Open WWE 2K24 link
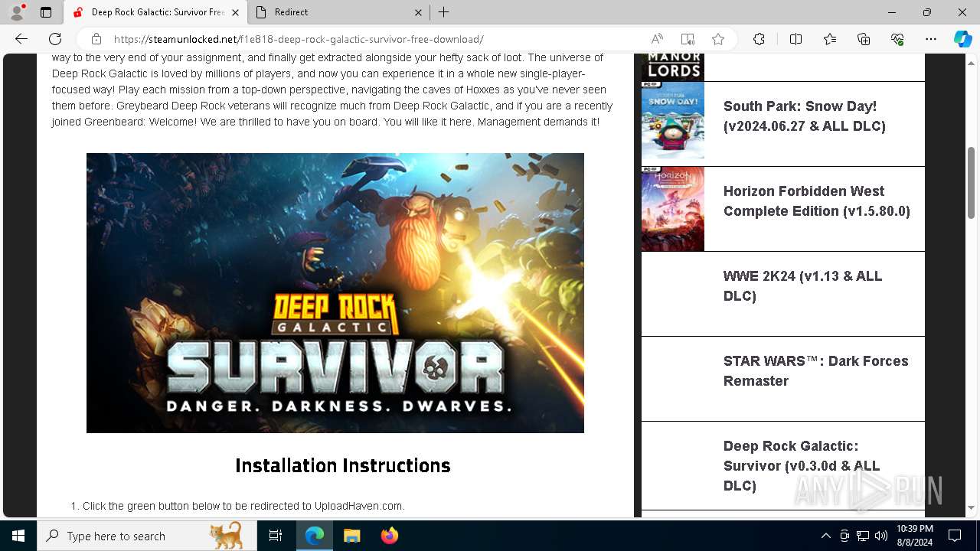 (802, 286)
